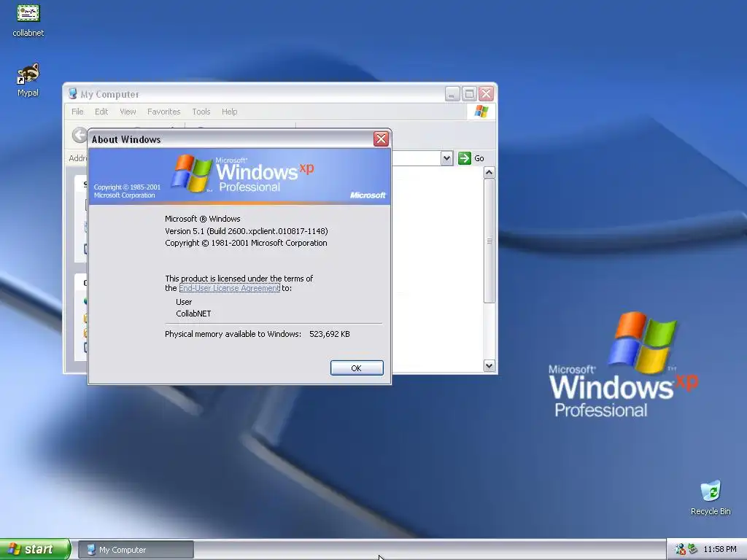The height and width of the screenshot is (560, 747).
Task: Open the Favorites menu in My Computer
Action: (x=164, y=112)
